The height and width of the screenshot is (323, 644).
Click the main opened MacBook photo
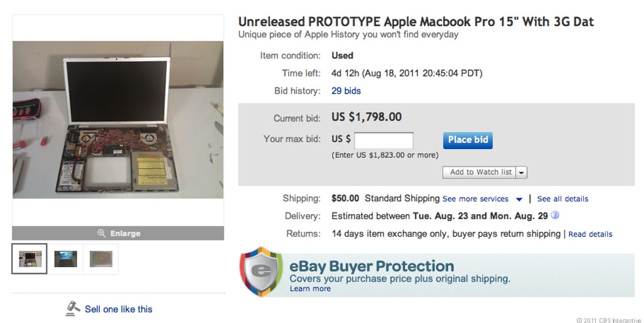pyautogui.click(x=118, y=123)
